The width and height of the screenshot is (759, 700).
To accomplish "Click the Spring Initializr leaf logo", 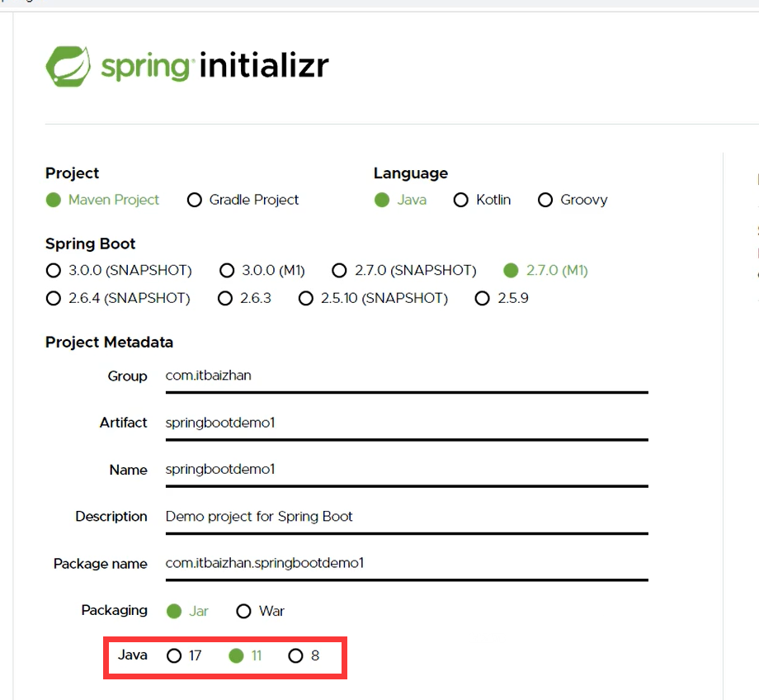I will click(x=68, y=66).
